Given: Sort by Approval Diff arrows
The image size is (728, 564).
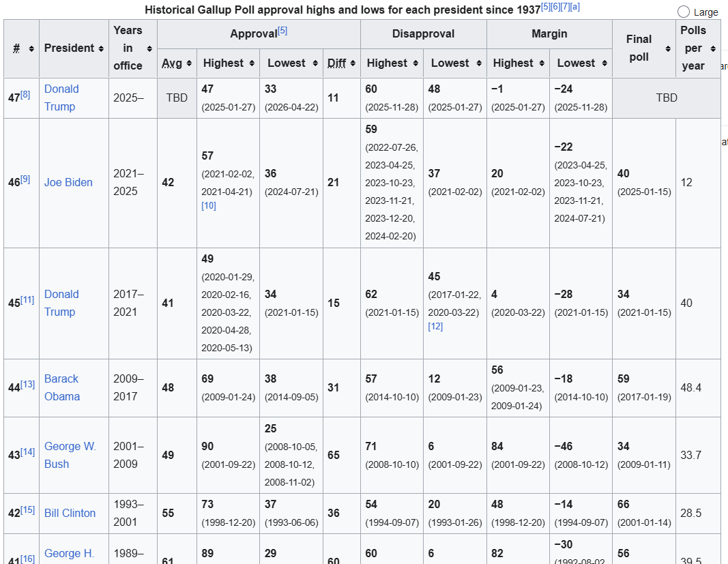Looking at the screenshot, I should point(353,63).
